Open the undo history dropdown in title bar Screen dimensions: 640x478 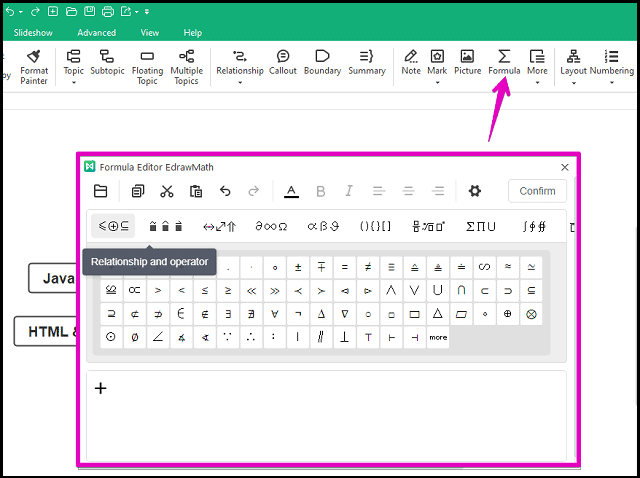(x=21, y=12)
